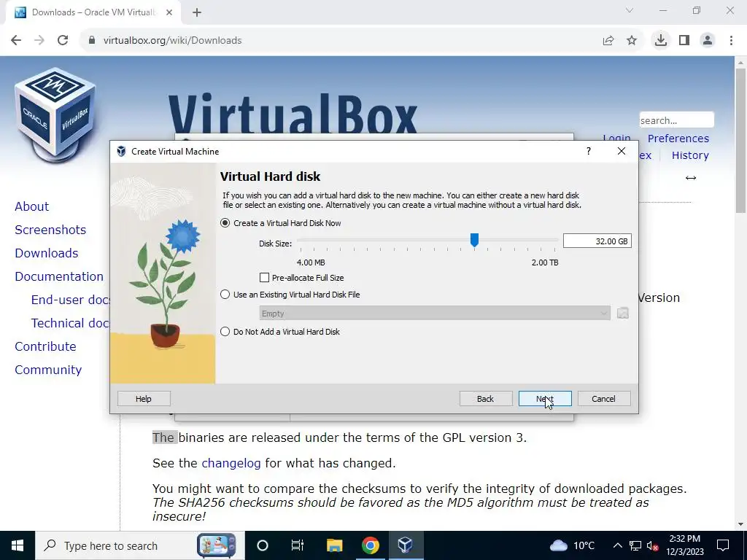
Task: Click the Disk Size slider handle
Action: pos(474,241)
